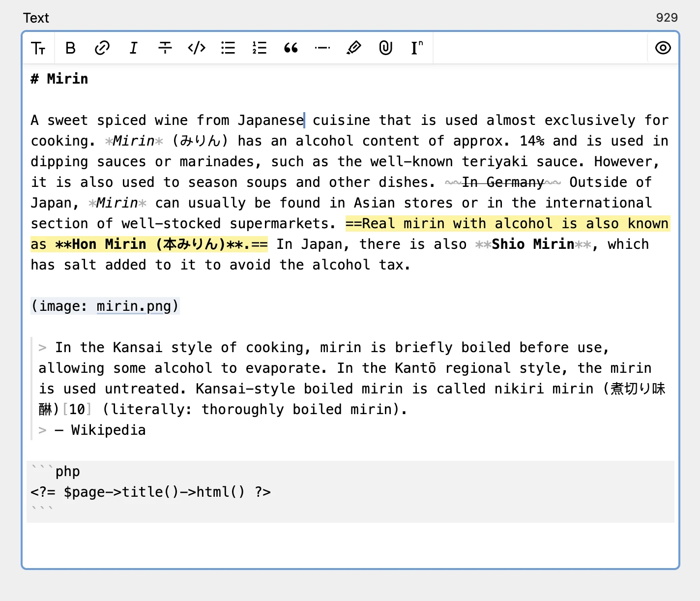Insert a link with chain icon

pos(102,48)
